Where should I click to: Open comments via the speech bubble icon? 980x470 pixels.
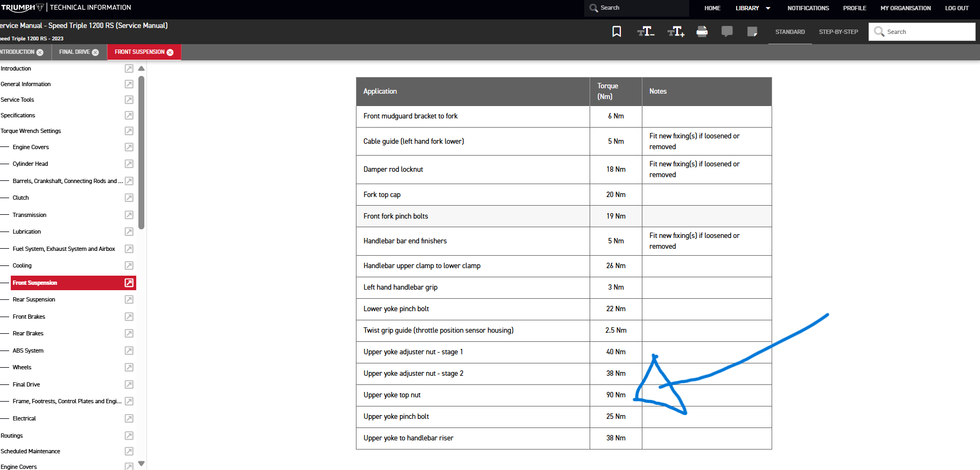pos(727,32)
